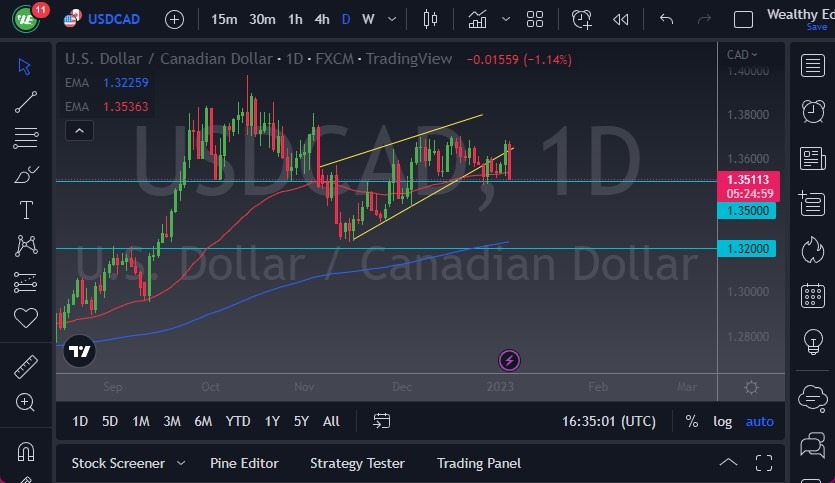Open the Pine Editor tab
The width and height of the screenshot is (835, 483).
click(244, 463)
